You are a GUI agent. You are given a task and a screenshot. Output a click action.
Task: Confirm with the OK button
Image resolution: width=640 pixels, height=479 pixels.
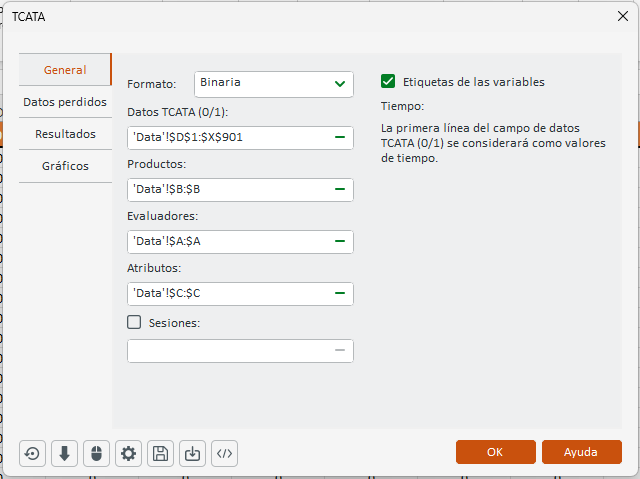[496, 452]
